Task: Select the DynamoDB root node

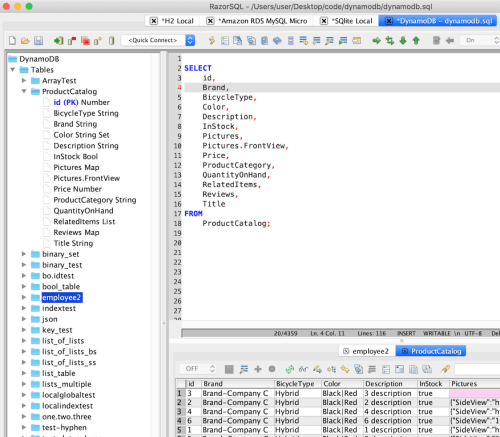Action: (x=39, y=59)
